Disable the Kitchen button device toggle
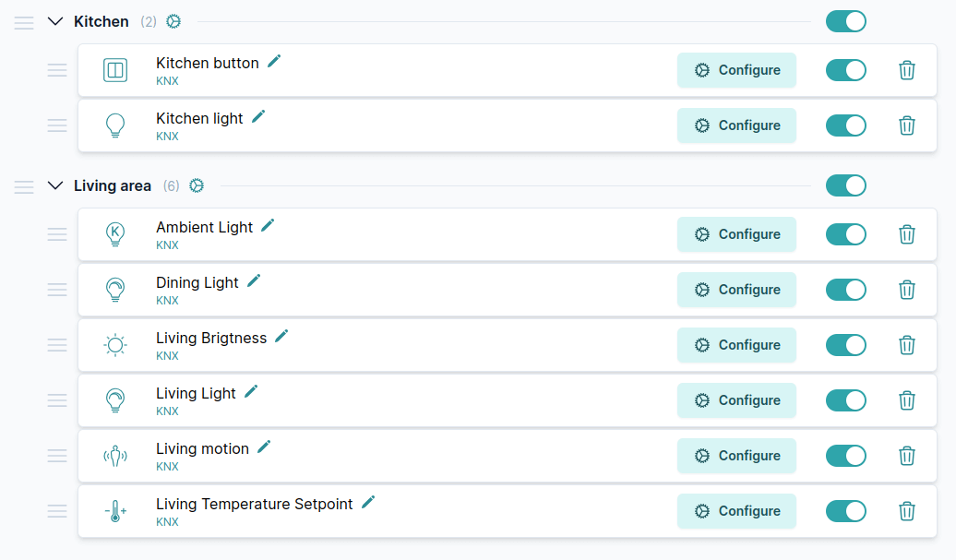Screen dimensions: 956x560 [x=845, y=70]
